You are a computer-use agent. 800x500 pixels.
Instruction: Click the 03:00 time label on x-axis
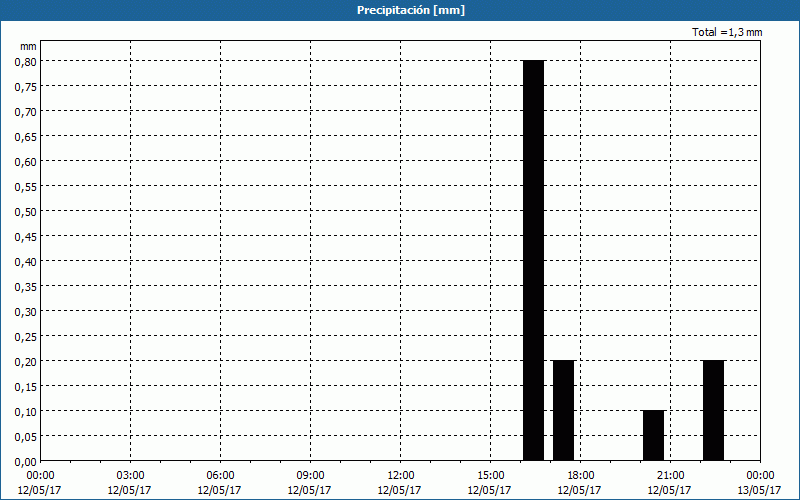[x=130, y=476]
